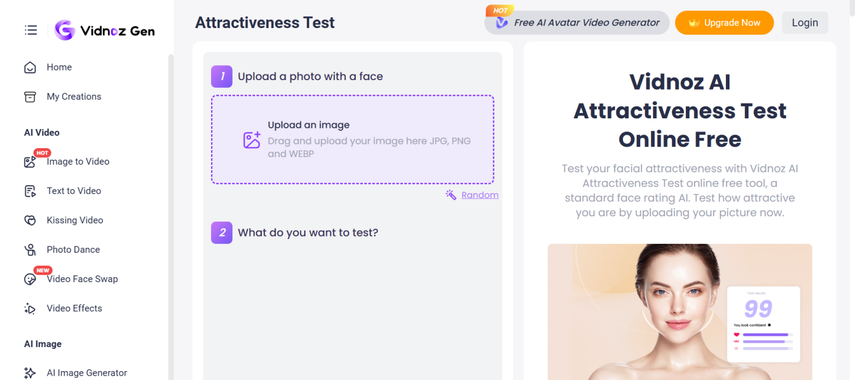Click the AI Image section heading
The image size is (855, 380).
[x=43, y=344]
